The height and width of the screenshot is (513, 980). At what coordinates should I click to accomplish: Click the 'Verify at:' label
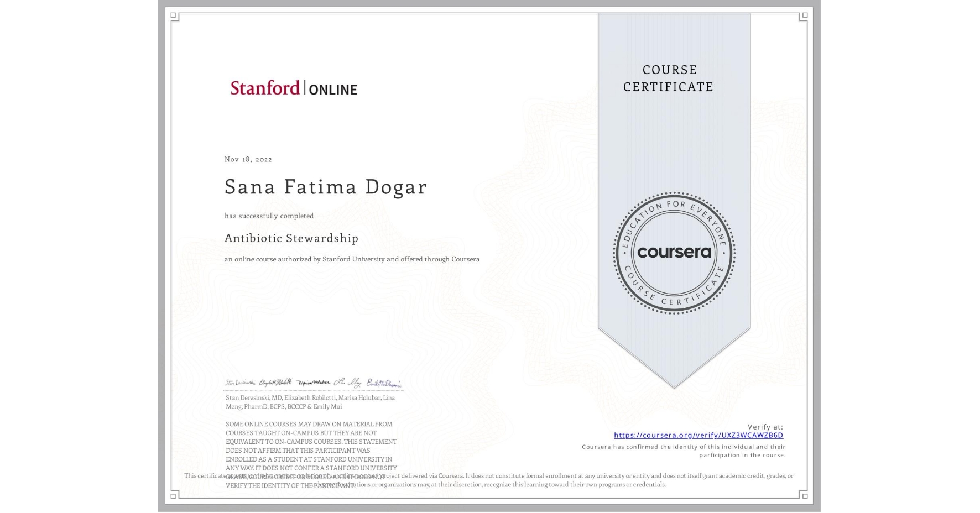point(765,427)
